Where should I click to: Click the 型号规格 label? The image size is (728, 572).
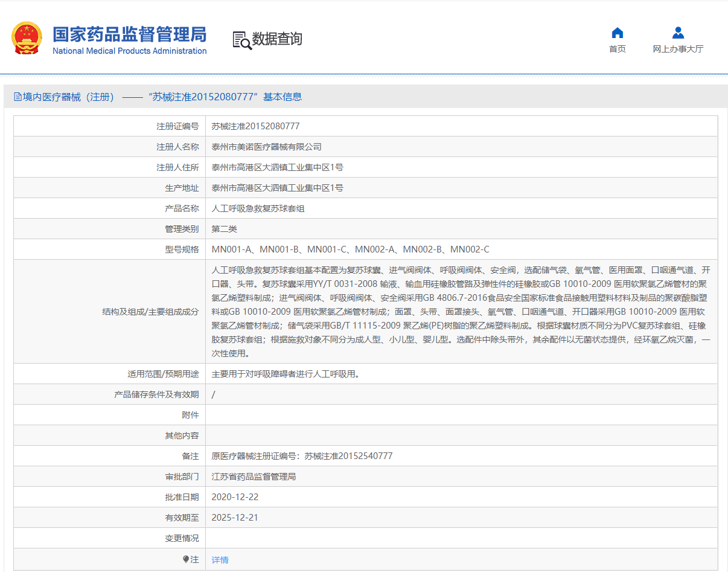[182, 249]
